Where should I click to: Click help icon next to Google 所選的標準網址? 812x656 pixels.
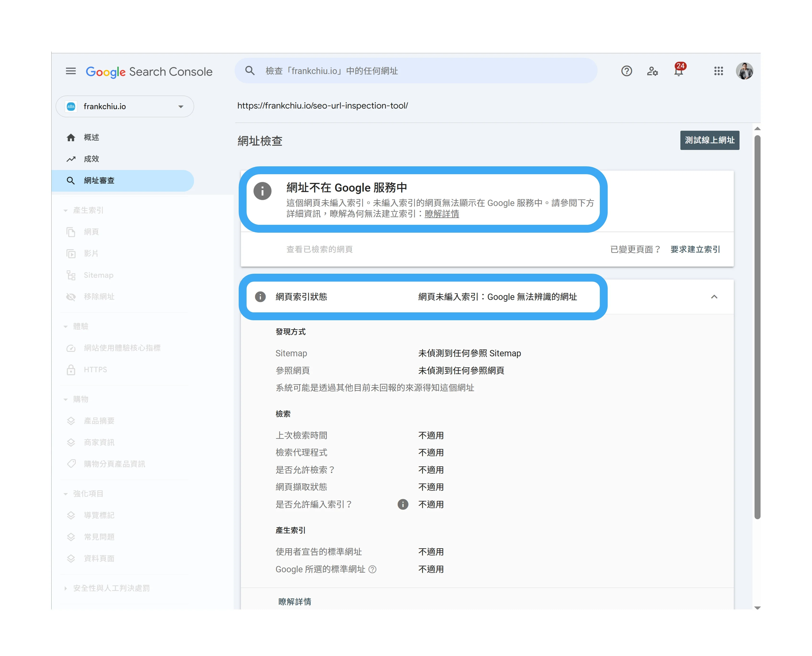372,569
